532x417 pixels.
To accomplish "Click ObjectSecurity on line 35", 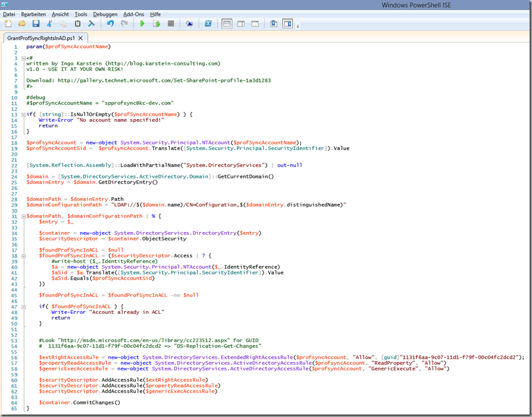I will [164, 239].
